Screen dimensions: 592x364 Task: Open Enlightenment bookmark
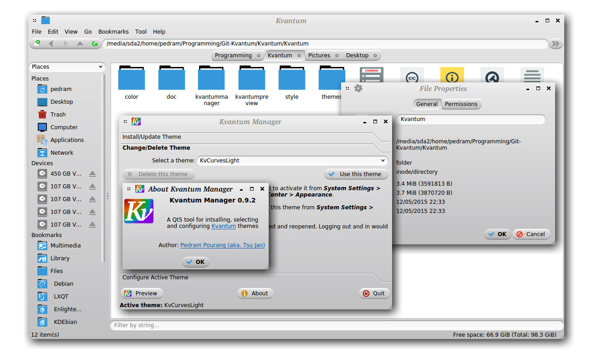click(x=60, y=309)
